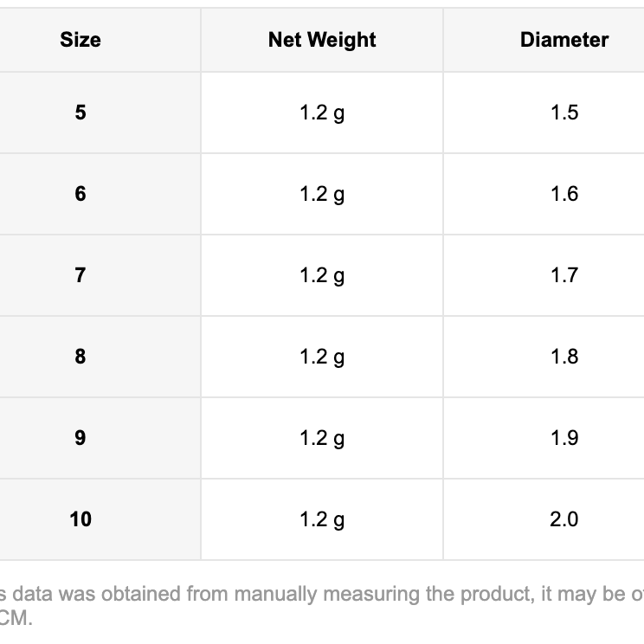
Task: Select the size 5 row label
Action: [80, 113]
